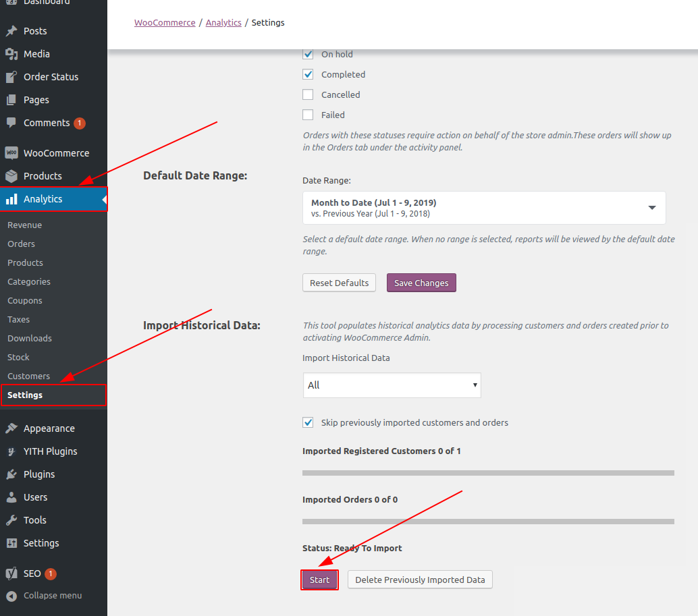Viewport: 698px width, 616px height.
Task: Click the Default Date Range heading
Action: [195, 175]
